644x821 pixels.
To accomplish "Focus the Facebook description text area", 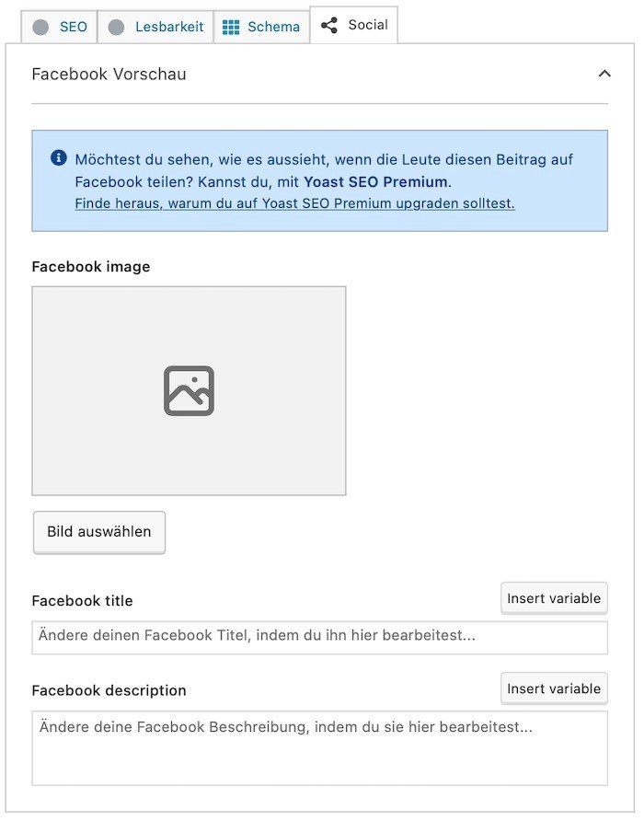I will tap(320, 748).
